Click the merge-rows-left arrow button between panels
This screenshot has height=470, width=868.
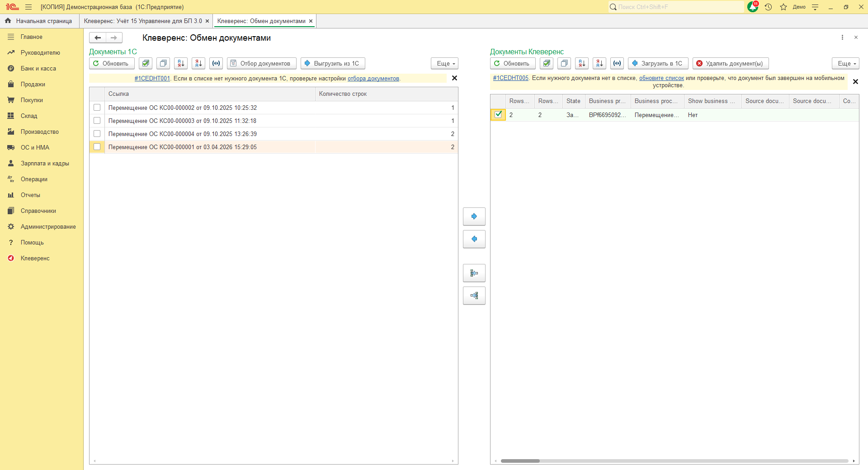(x=474, y=296)
